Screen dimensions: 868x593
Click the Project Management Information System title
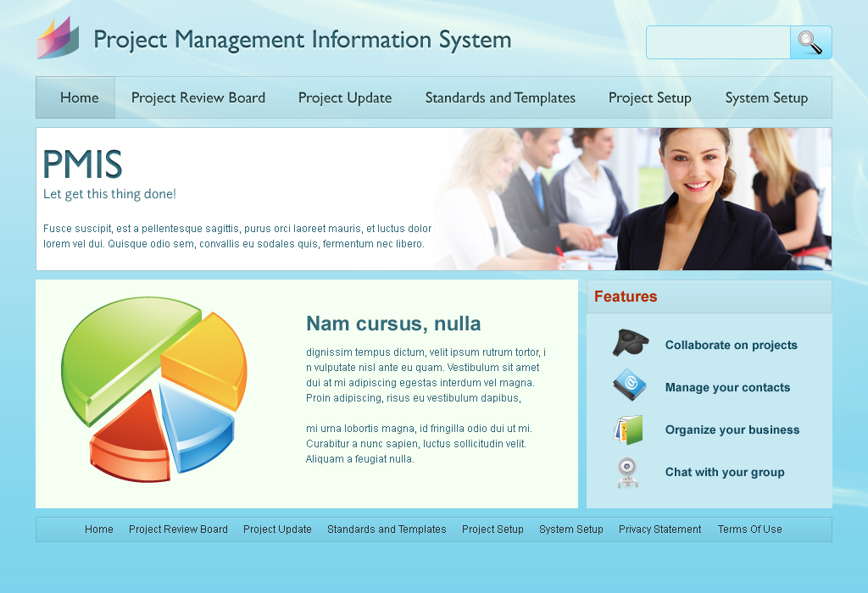[x=303, y=40]
